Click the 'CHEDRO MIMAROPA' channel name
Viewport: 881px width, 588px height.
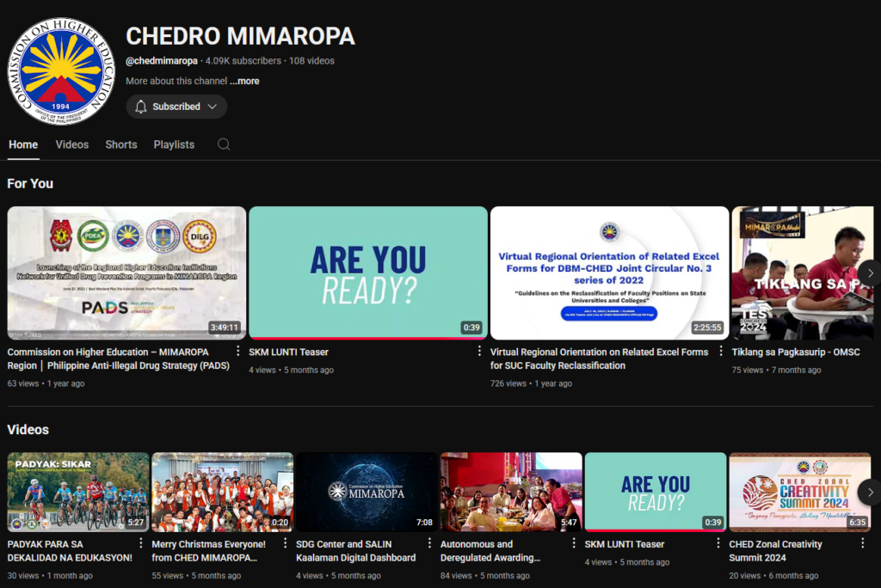point(241,36)
